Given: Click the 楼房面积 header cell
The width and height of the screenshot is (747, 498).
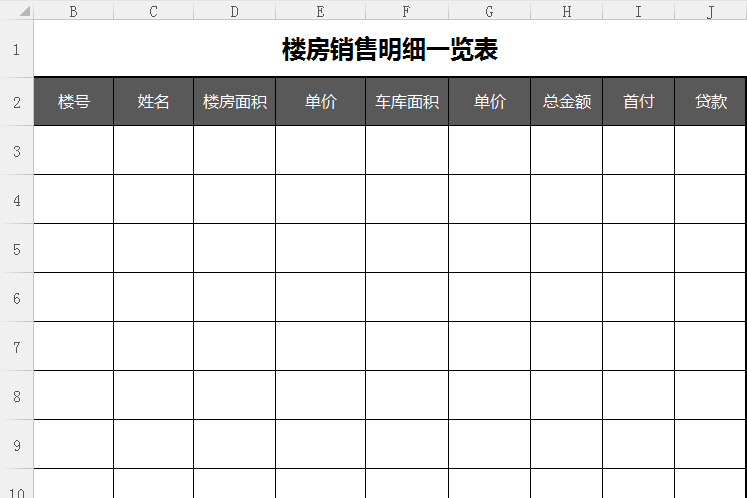Looking at the screenshot, I should (234, 102).
